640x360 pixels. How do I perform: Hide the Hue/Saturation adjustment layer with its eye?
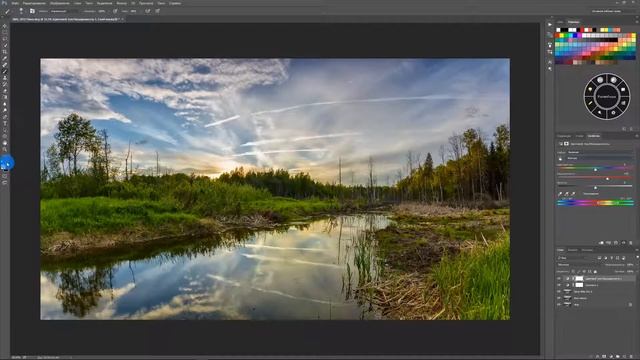(559, 278)
